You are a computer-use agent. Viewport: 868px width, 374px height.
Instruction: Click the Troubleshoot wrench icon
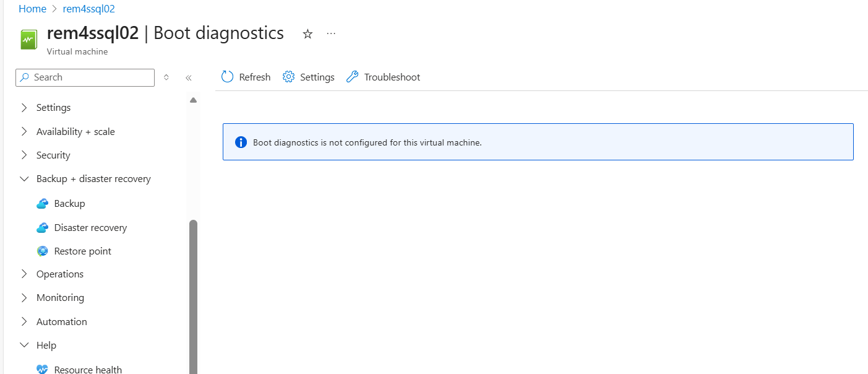pyautogui.click(x=353, y=77)
